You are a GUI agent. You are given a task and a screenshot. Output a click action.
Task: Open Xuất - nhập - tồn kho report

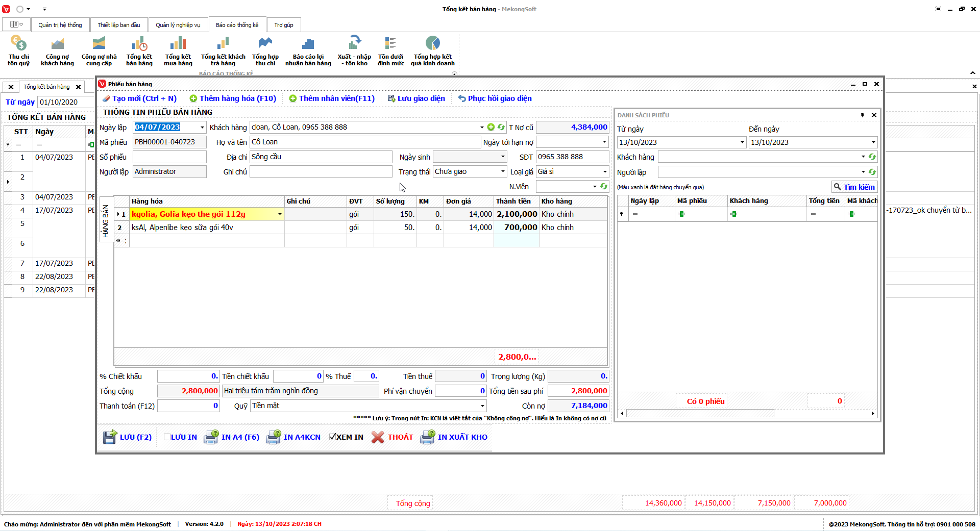354,50
